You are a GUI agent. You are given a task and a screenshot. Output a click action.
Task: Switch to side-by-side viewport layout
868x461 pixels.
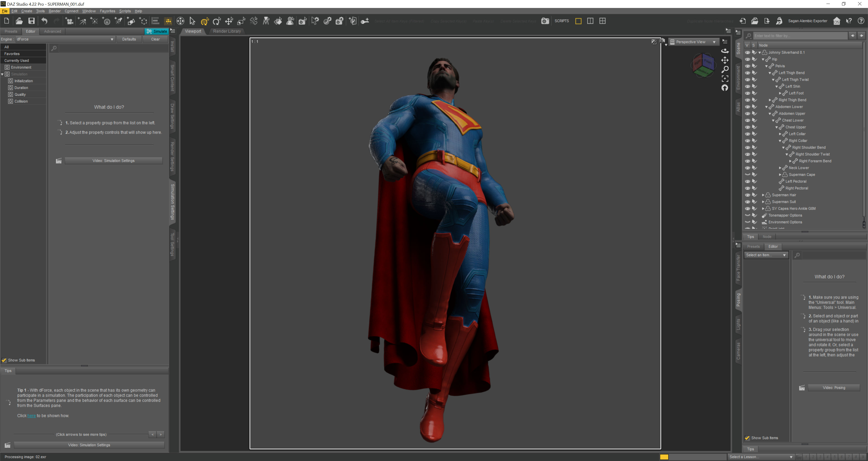pyautogui.click(x=590, y=21)
